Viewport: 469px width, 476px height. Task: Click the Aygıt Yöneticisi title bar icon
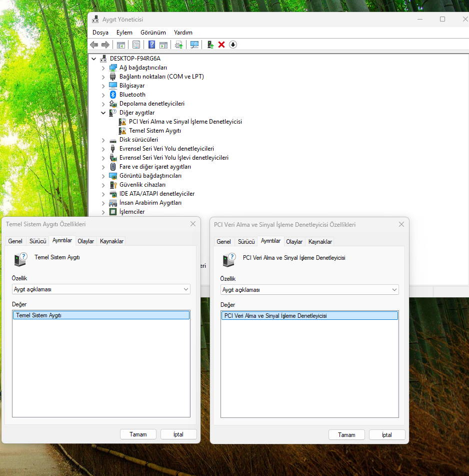95,20
